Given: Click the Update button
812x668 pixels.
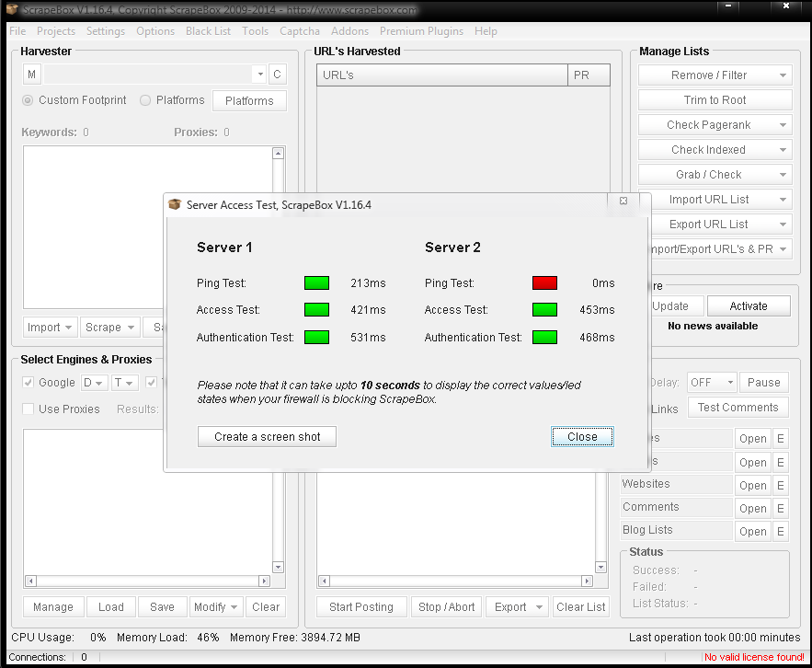Looking at the screenshot, I should point(677,305).
